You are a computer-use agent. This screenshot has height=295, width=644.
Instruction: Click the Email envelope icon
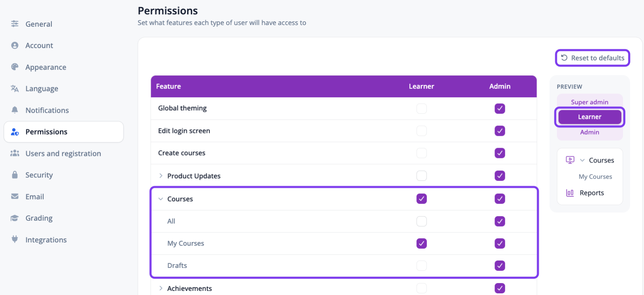15,197
